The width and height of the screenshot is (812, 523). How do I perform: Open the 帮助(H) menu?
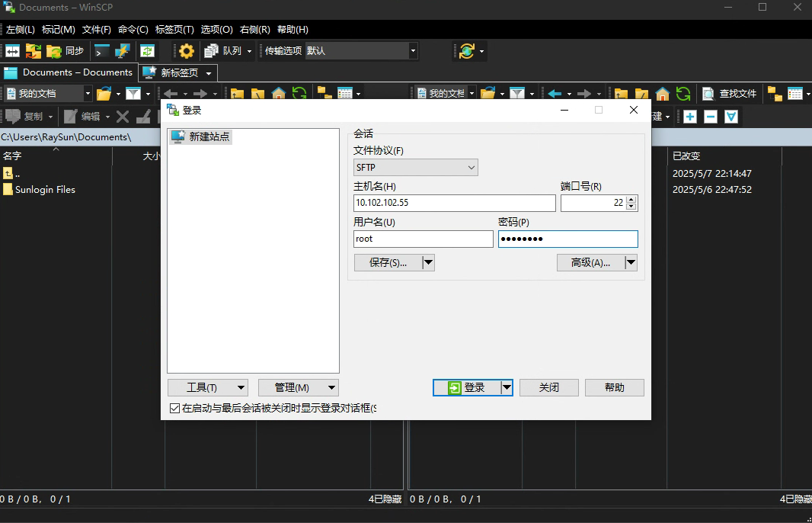[x=293, y=30]
